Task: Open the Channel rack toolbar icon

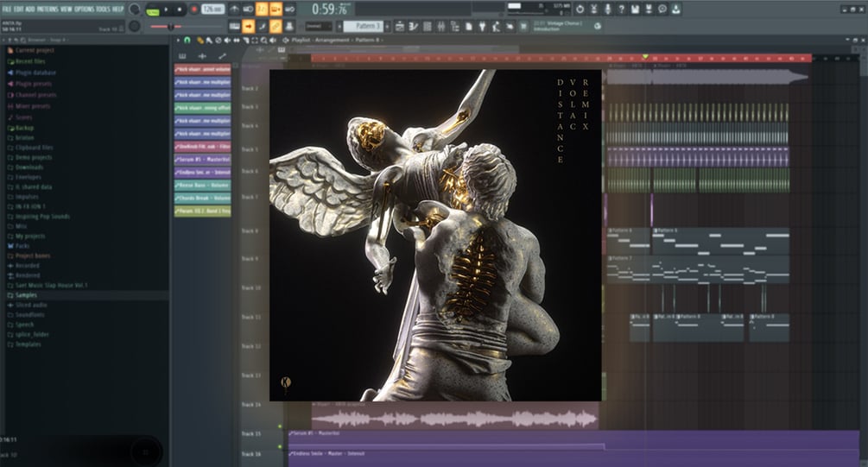Action: [428, 26]
